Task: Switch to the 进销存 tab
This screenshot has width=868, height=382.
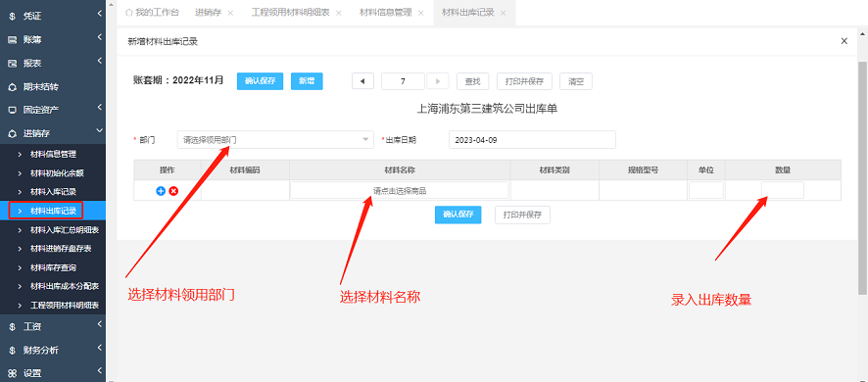Action: click(208, 12)
